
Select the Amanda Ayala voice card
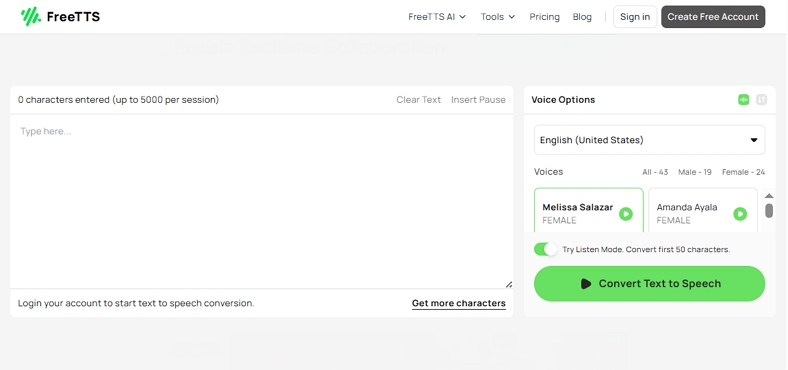pyautogui.click(x=703, y=210)
